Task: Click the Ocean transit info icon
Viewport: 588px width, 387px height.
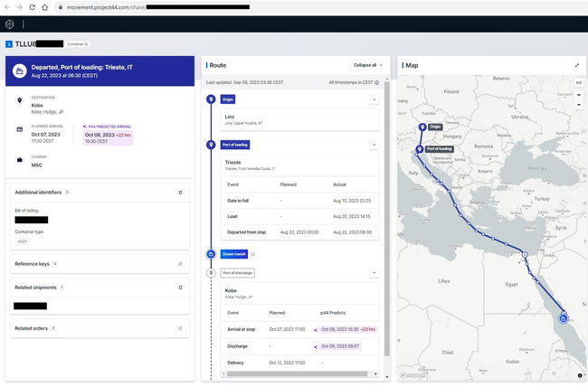Action: (252, 255)
